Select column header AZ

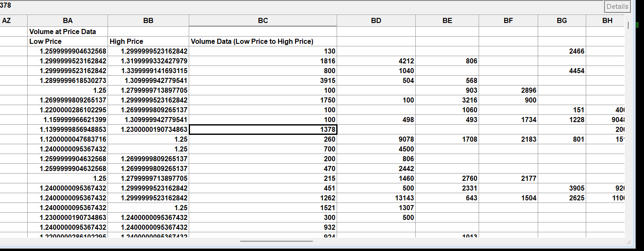14,20
